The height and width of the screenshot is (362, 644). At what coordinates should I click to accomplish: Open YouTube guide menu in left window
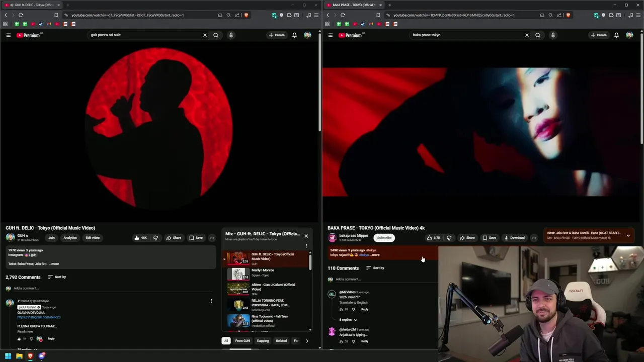[8, 35]
